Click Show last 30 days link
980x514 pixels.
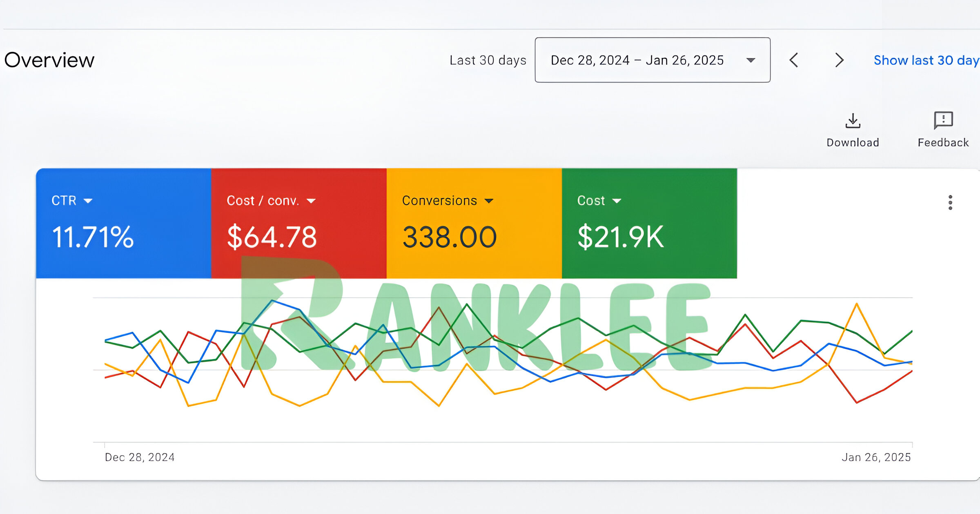click(x=926, y=60)
